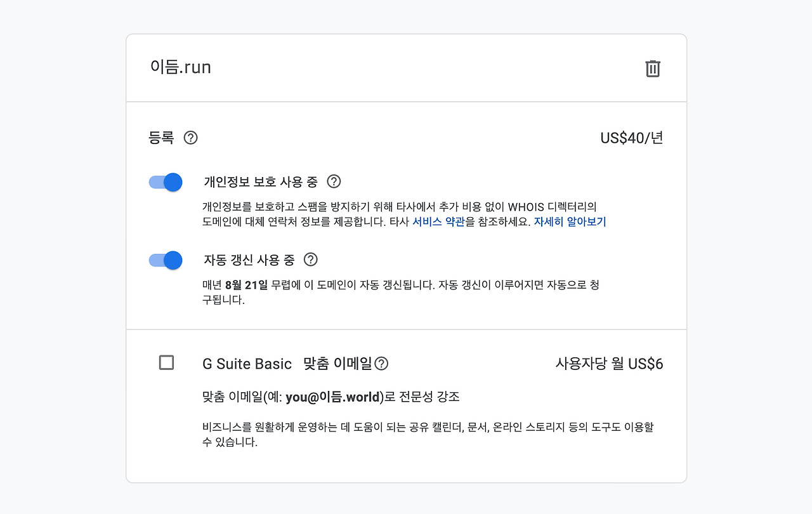Delete the 이듬.run domain with the trash icon
The width and height of the screenshot is (812, 514).
click(x=653, y=69)
